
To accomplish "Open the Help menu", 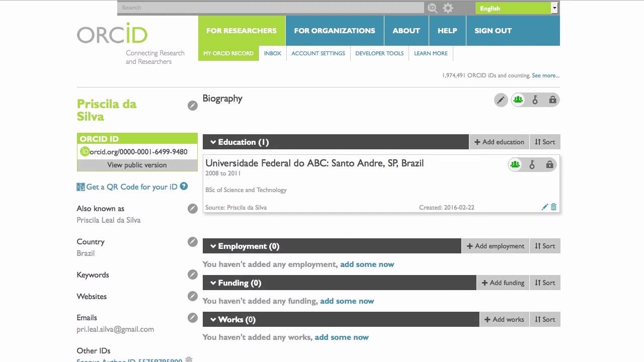I will tap(447, 31).
